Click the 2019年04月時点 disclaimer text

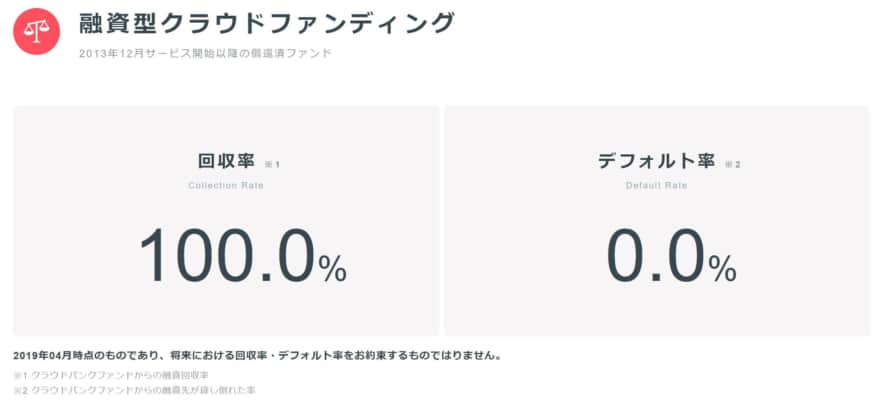tap(257, 356)
